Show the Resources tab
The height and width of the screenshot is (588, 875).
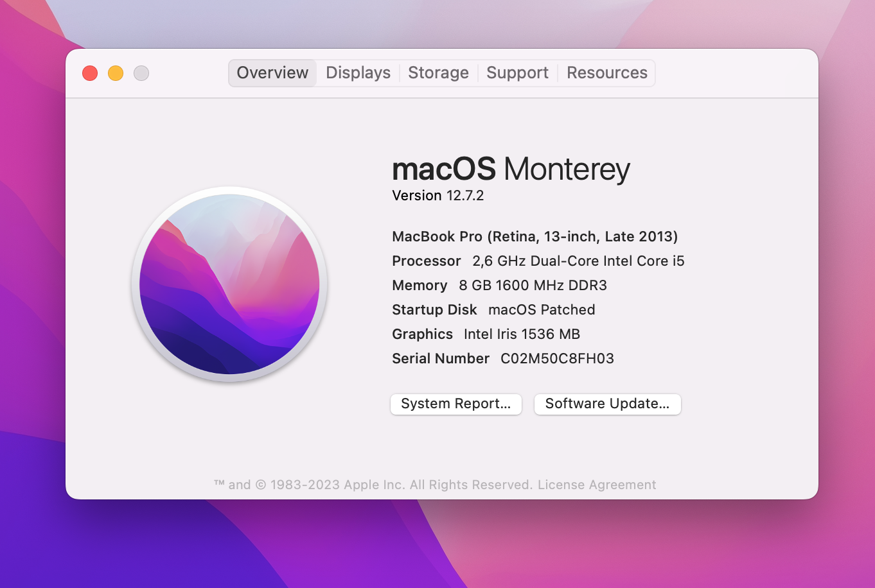coord(606,73)
